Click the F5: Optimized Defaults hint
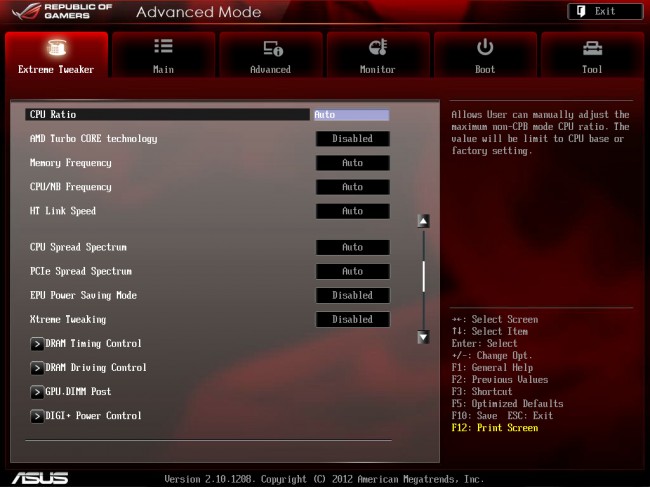Viewport: 650px width, 487px height. click(507, 404)
